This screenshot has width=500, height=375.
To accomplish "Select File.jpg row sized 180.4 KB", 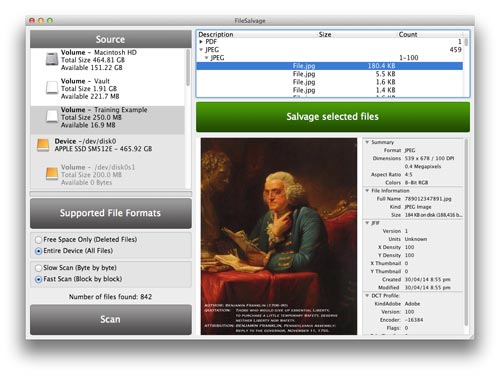I will (330, 66).
